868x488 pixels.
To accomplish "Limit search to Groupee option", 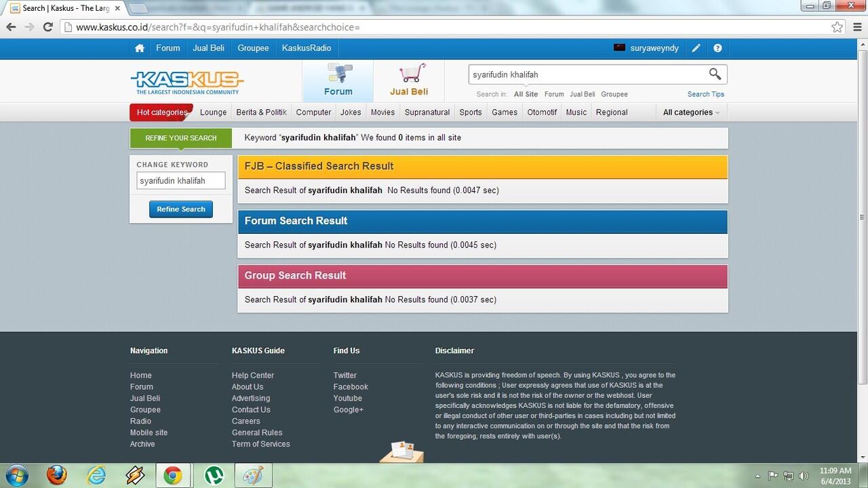I will pyautogui.click(x=614, y=94).
